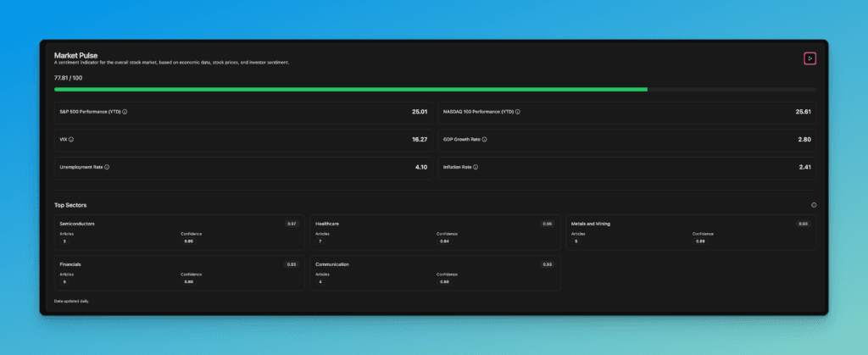The image size is (868, 355).
Task: Open the Semiconductors sector card
Action: tap(178, 233)
